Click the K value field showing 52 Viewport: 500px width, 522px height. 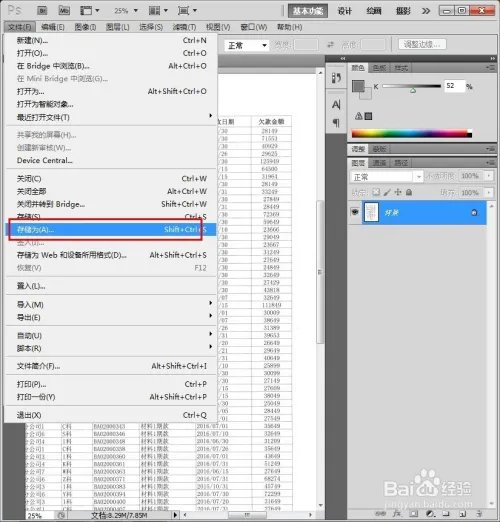454,86
